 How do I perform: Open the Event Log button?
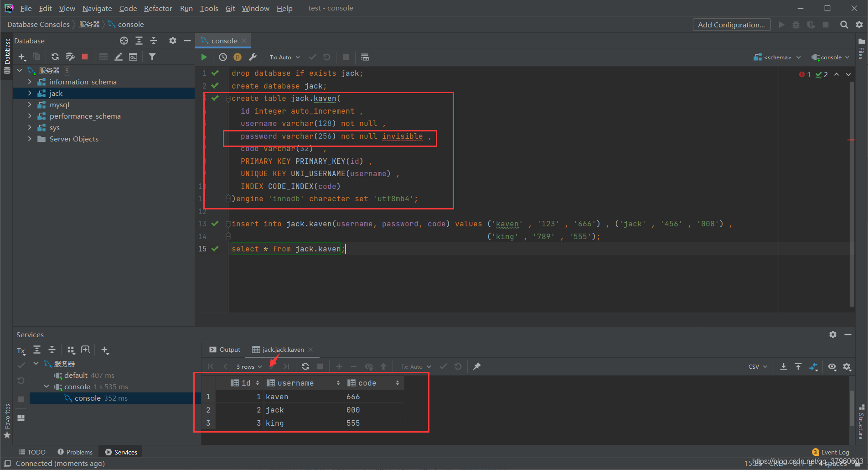[831, 452]
